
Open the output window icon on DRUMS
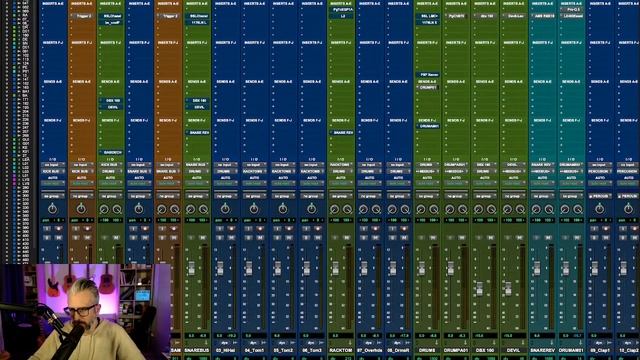click(x=437, y=343)
